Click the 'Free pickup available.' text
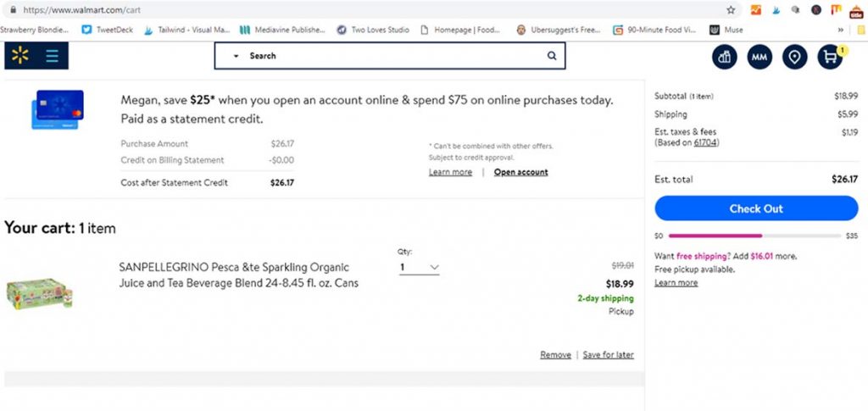Screen dimensions: 868x411 695,269
